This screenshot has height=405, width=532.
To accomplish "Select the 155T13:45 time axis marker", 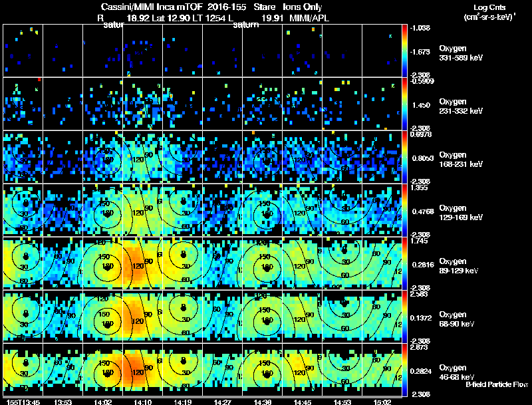I will point(23,402).
